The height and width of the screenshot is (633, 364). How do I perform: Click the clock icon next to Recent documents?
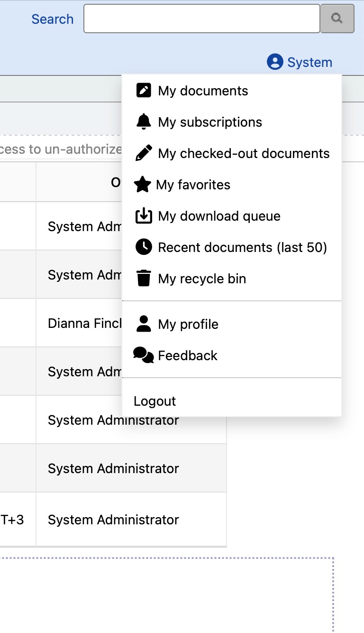pos(143,247)
